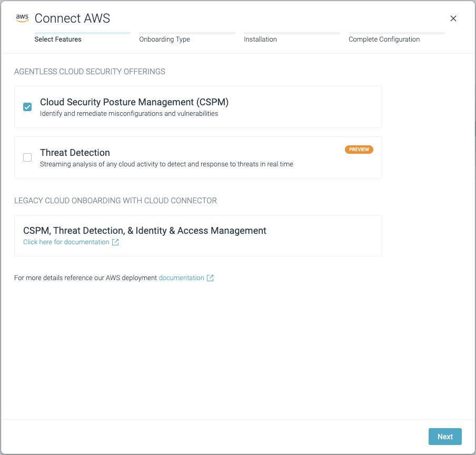476x455 pixels.
Task: Open the AWS deployment documentation link
Action: click(181, 278)
